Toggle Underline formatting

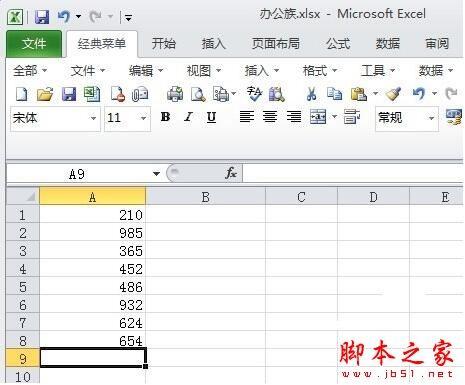(211, 117)
